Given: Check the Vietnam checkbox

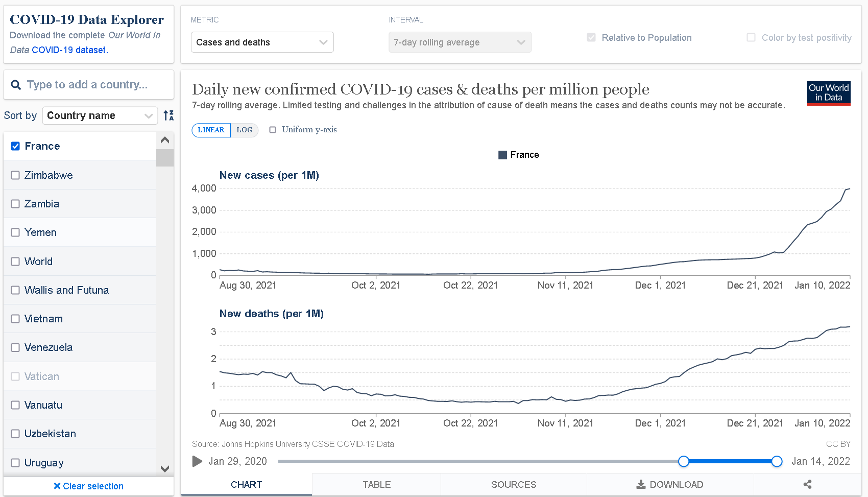Looking at the screenshot, I should point(15,319).
